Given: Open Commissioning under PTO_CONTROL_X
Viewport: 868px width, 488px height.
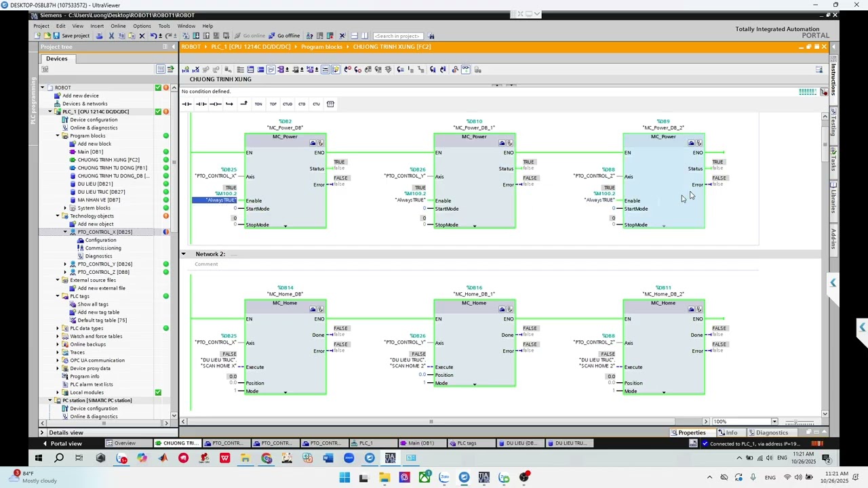Looking at the screenshot, I should click(103, 248).
